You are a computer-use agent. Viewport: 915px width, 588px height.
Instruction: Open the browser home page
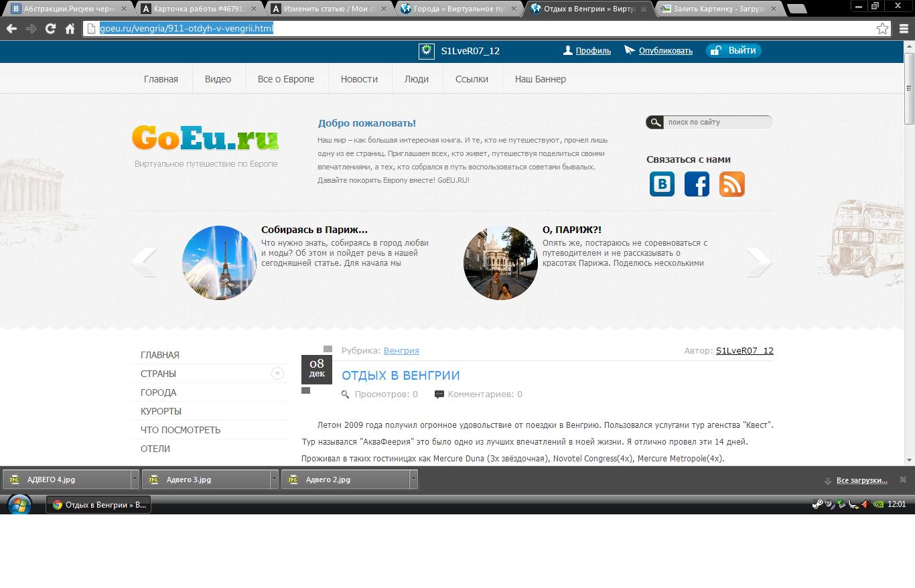coord(70,29)
